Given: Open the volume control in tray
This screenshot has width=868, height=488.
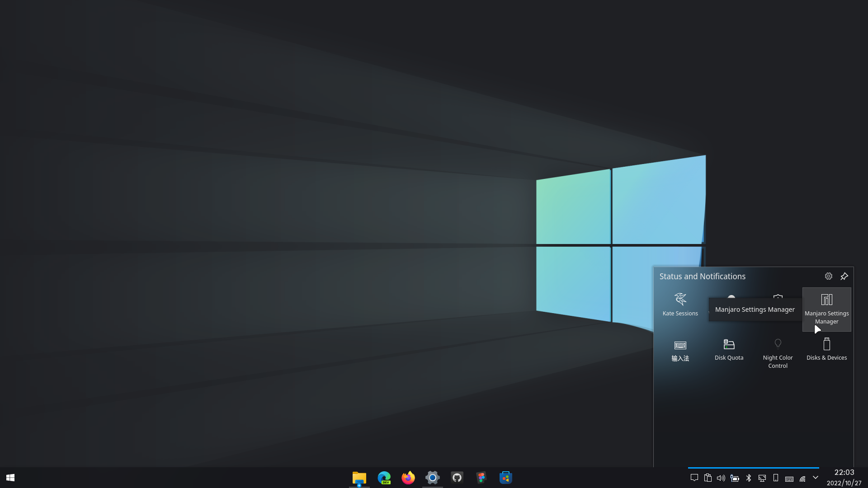Looking at the screenshot, I should coord(721,478).
